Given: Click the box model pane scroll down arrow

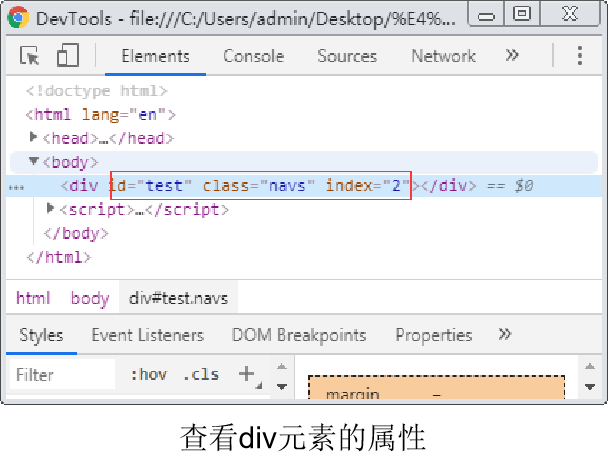Looking at the screenshot, I should (590, 386).
